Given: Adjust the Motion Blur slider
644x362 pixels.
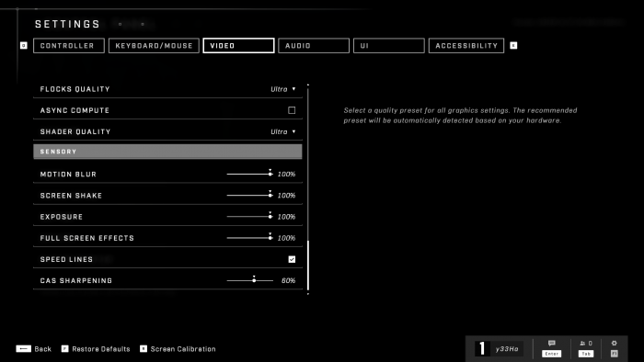Looking at the screenshot, I should click(249, 174).
